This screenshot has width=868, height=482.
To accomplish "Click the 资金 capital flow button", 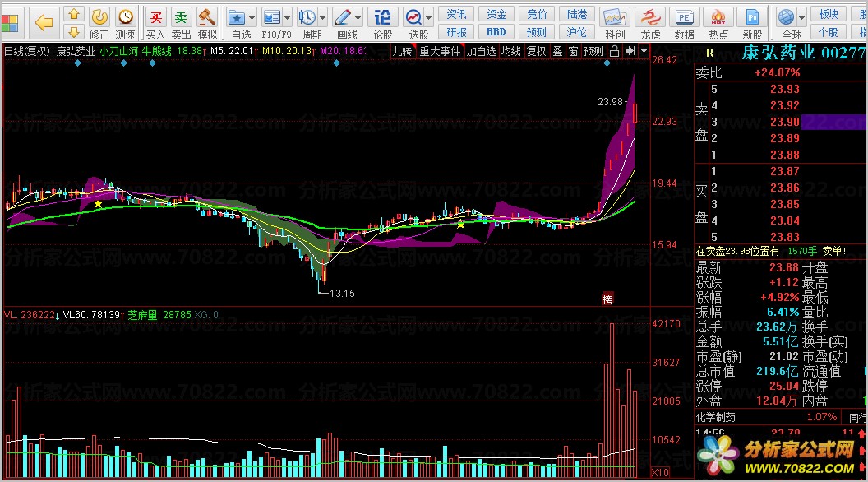I will tap(496, 14).
